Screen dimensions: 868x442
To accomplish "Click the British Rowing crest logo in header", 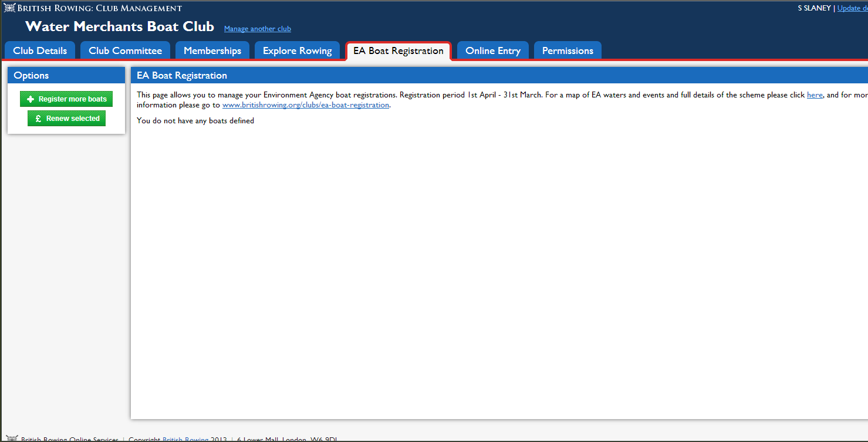I will (x=9, y=8).
